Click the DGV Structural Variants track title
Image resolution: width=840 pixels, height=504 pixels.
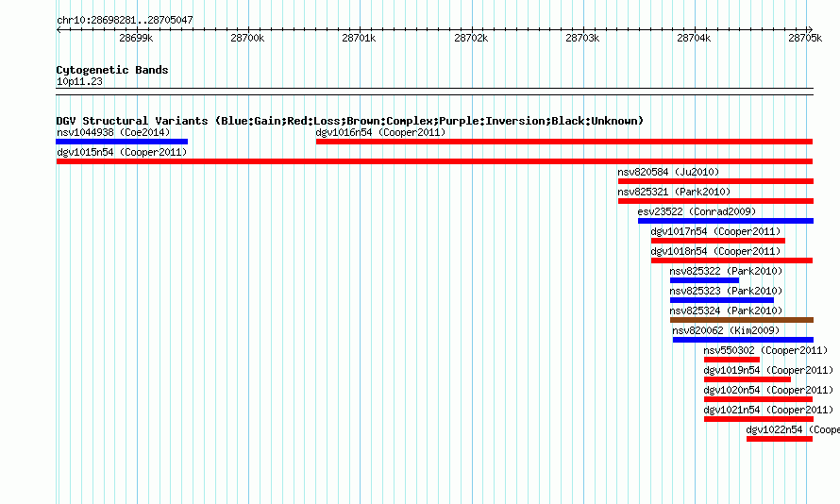pyautogui.click(x=350, y=121)
